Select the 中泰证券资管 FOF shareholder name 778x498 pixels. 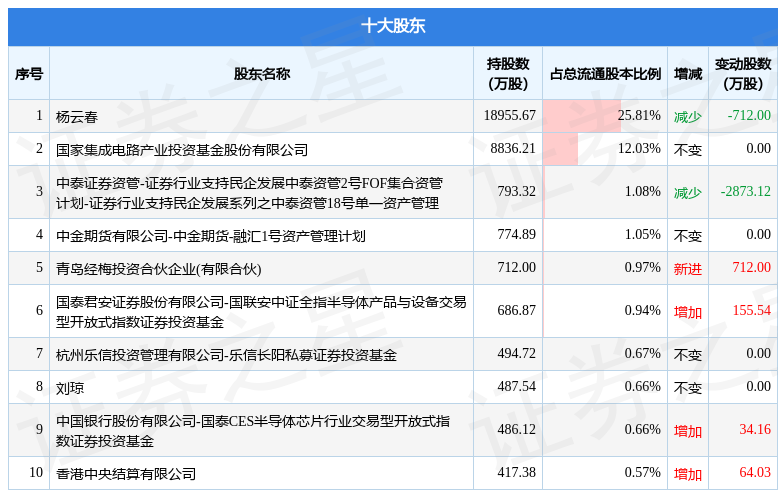pyautogui.click(x=249, y=193)
